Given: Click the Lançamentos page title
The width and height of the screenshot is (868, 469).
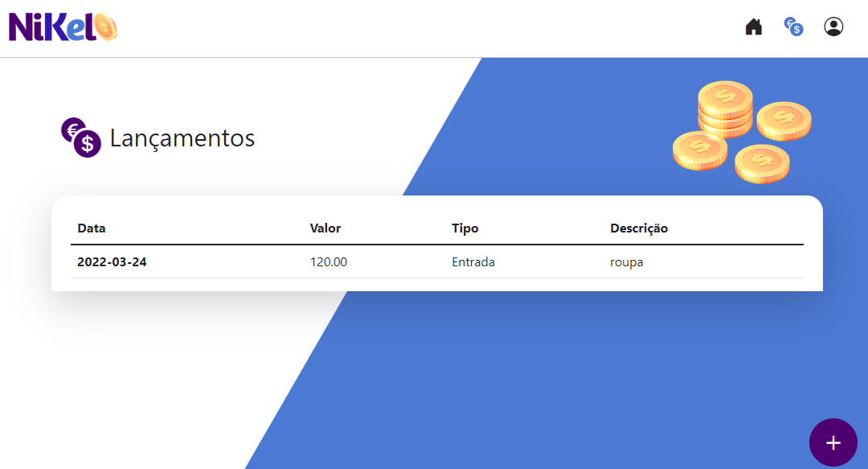Looking at the screenshot, I should click(x=183, y=138).
